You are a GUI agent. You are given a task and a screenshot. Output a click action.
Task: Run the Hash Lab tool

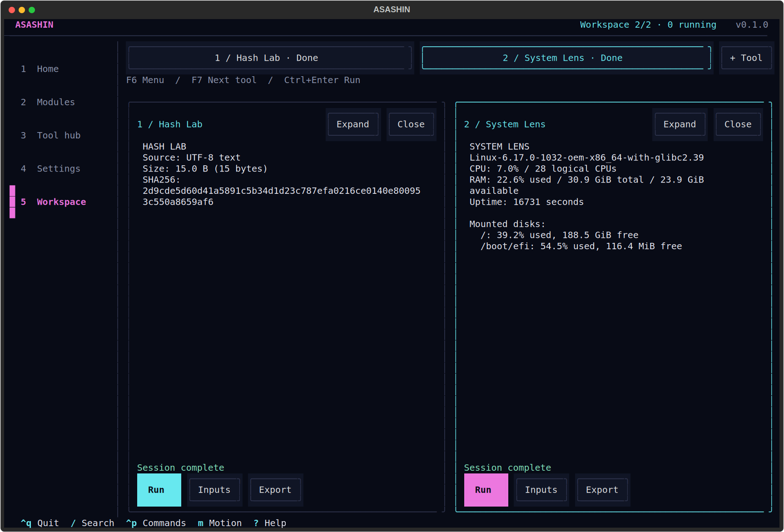pyautogui.click(x=159, y=490)
